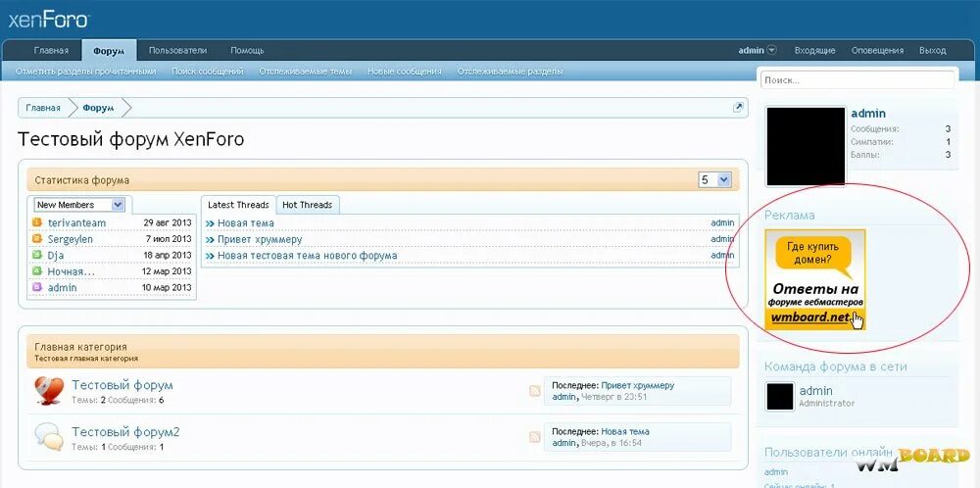This screenshot has width=980, height=488.
Task: Go to Главная tab in navigation
Action: [x=51, y=50]
